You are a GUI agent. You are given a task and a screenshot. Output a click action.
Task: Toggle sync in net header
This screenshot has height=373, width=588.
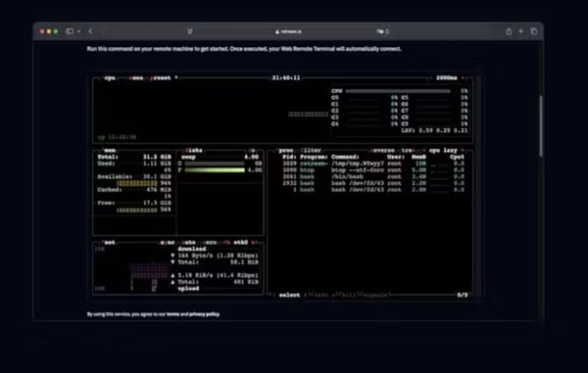[x=168, y=243]
